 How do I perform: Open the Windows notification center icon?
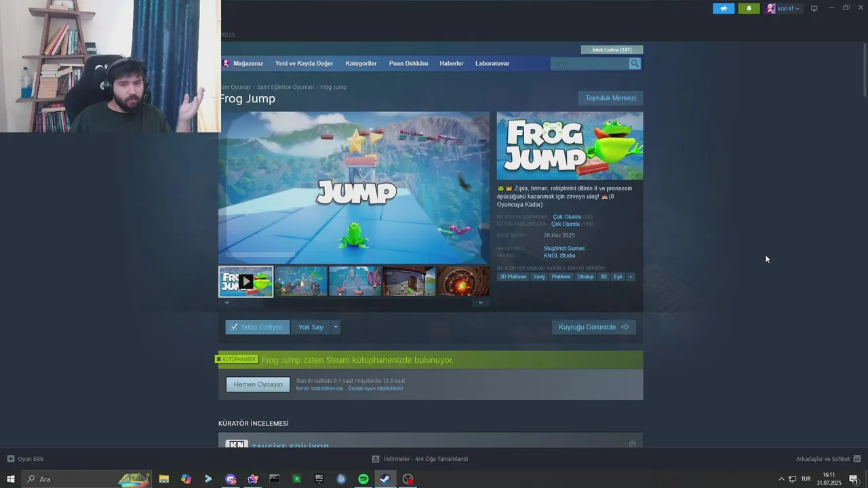[x=854, y=479]
